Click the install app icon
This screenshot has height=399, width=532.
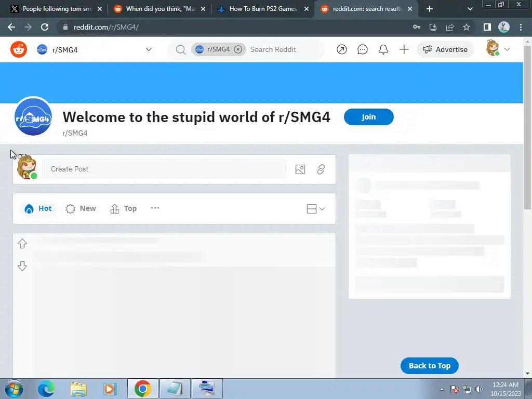[x=433, y=27]
